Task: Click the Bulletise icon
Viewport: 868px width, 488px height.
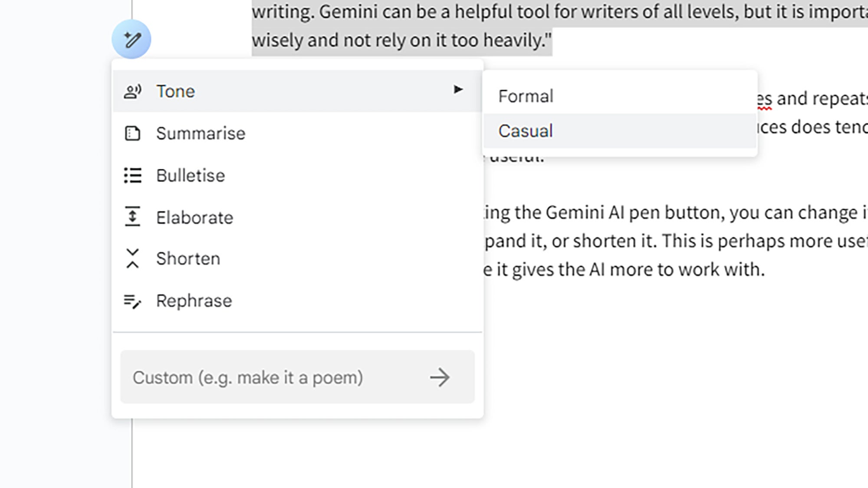Action: click(x=132, y=174)
